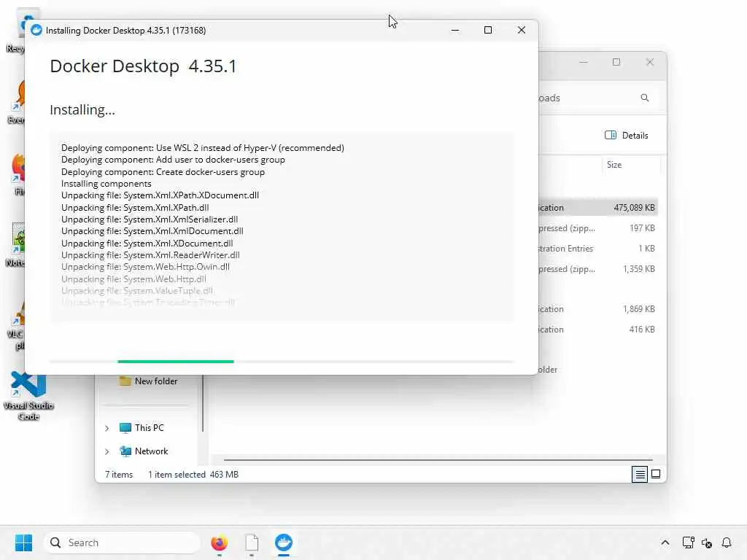
Task: Select the 1 KB Registration Entries row
Action: (598, 249)
